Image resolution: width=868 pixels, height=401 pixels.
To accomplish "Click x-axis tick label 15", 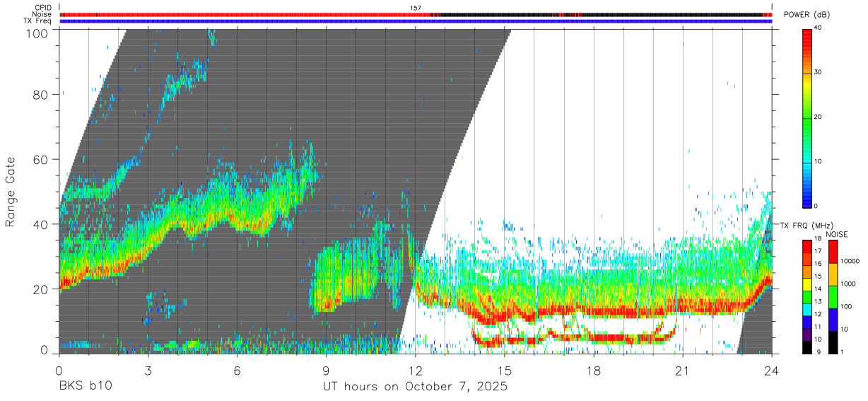I will coord(505,371).
